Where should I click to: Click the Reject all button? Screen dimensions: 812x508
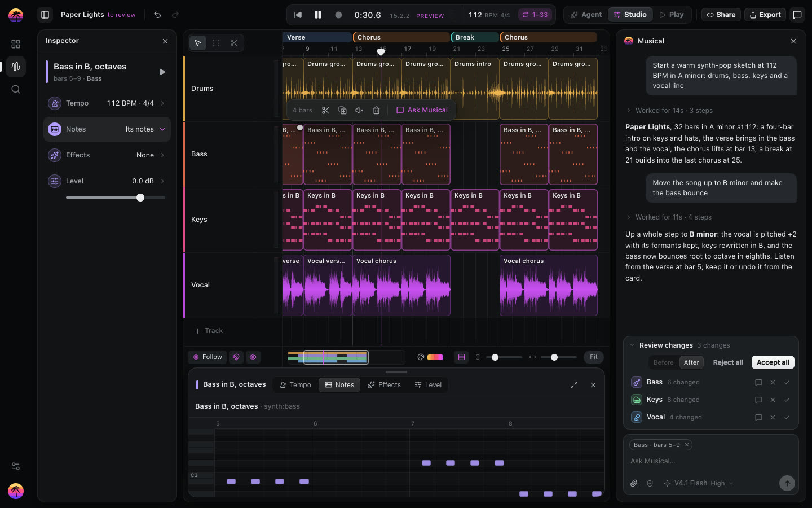coord(728,362)
